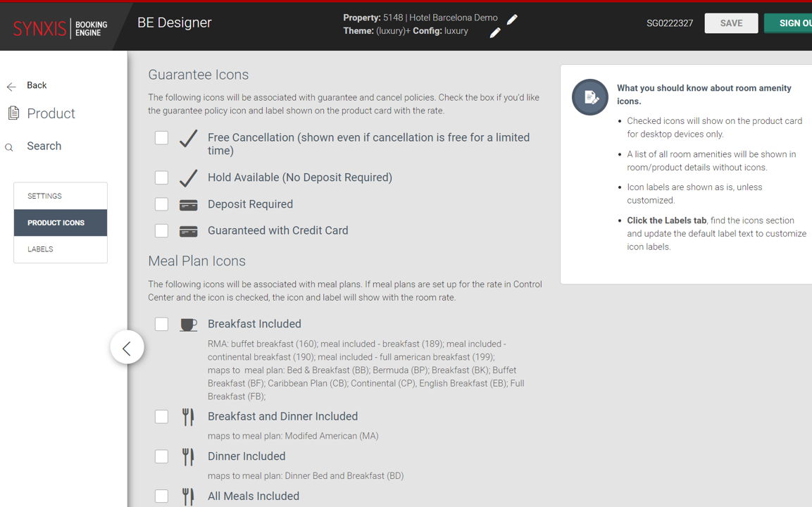Toggle Guaranteed with Credit Card checkbox
This screenshot has width=812, height=507.
point(161,230)
